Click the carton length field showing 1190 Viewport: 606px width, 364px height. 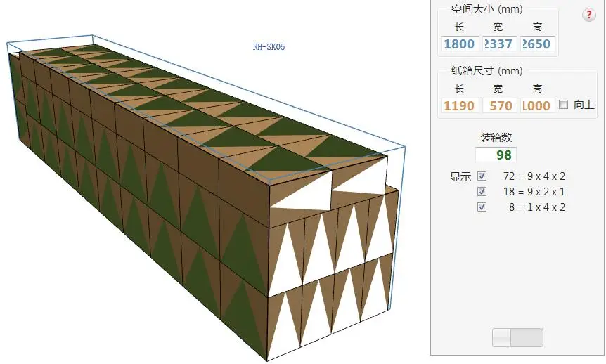[460, 105]
